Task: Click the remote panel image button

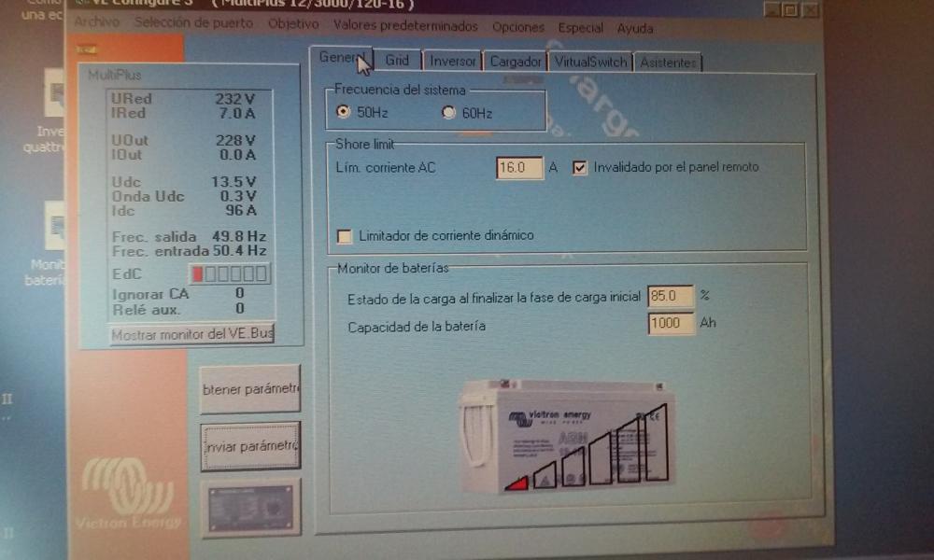Action: click(x=250, y=509)
